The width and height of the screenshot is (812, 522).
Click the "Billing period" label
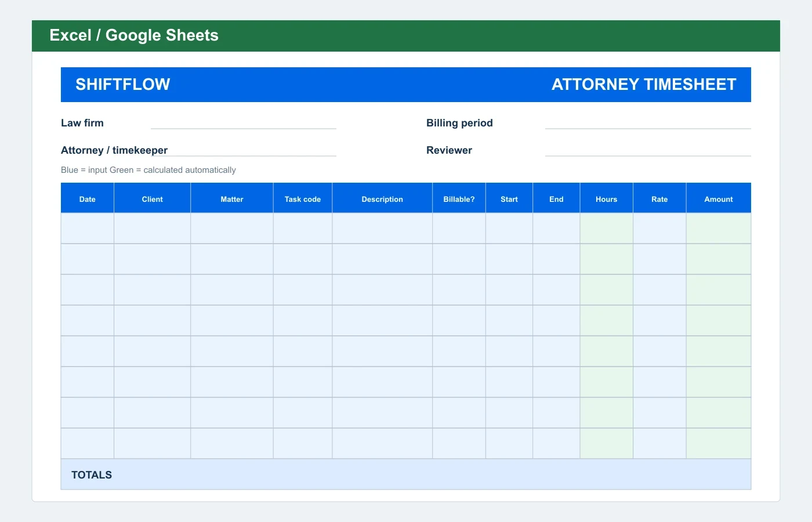(x=459, y=123)
